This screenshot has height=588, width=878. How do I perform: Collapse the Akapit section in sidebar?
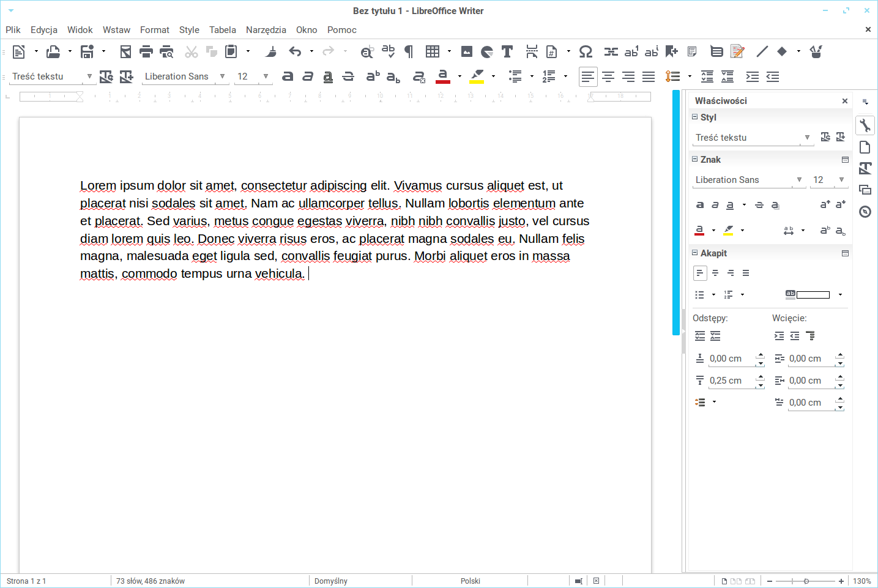(x=695, y=253)
